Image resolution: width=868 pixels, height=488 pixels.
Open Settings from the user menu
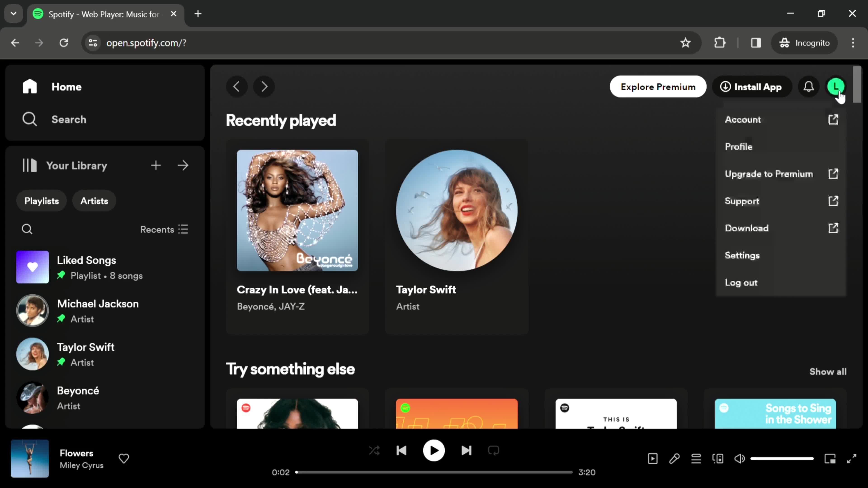(781, 255)
